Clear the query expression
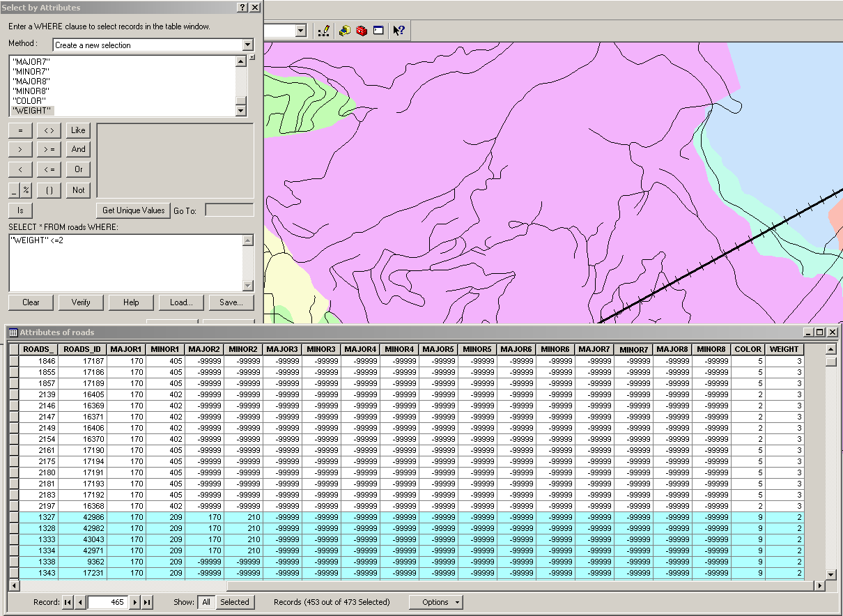843x616 pixels. (31, 302)
